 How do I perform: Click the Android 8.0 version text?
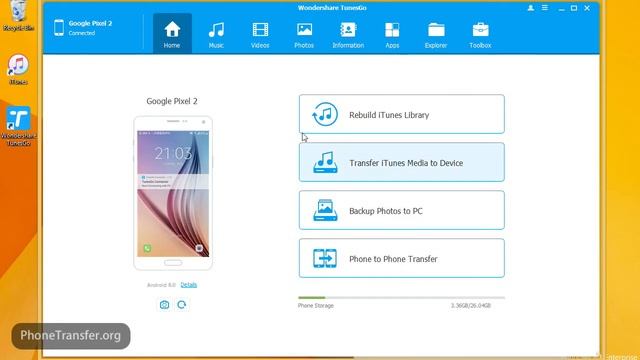click(161, 285)
